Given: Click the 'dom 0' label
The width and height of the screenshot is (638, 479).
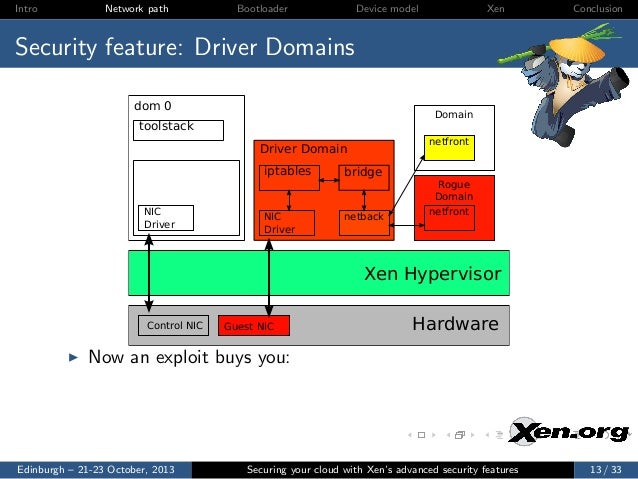Looking at the screenshot, I should pos(153,106).
